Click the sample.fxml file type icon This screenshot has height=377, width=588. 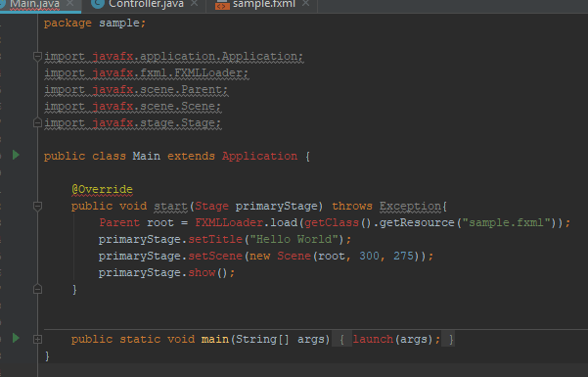coord(222,5)
